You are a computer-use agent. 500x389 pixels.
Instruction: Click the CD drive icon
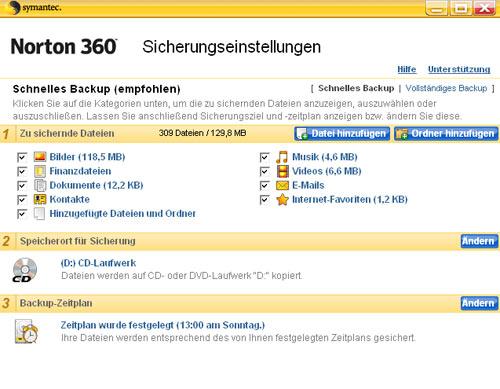click(25, 270)
